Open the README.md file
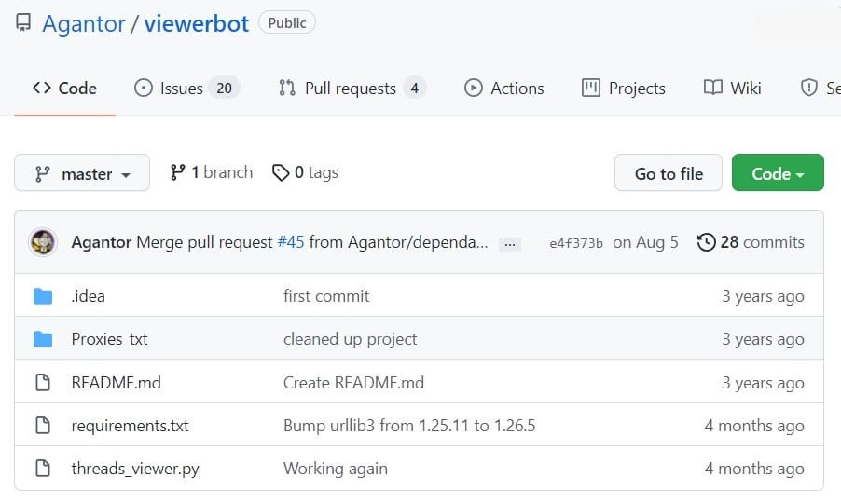The image size is (841, 504). (116, 382)
